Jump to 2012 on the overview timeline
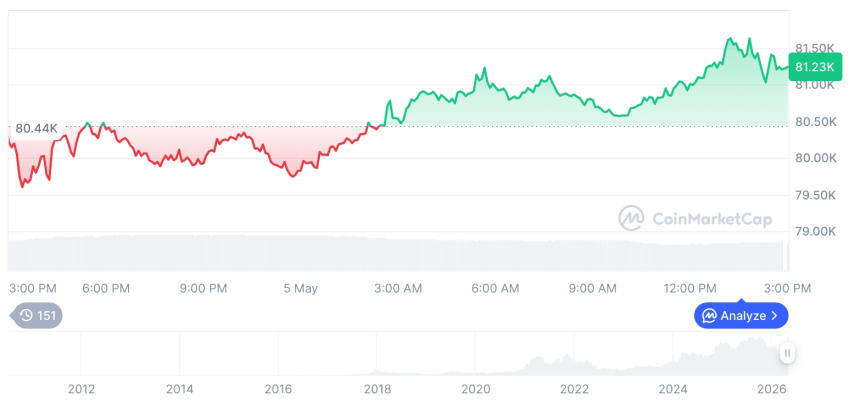860x401 pixels. (x=81, y=389)
